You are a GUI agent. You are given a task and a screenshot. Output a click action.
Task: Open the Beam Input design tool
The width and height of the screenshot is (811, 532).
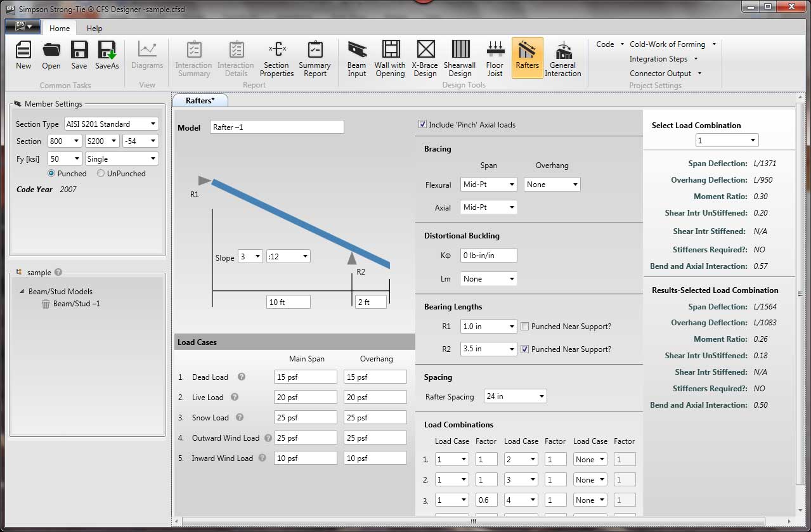pyautogui.click(x=356, y=57)
